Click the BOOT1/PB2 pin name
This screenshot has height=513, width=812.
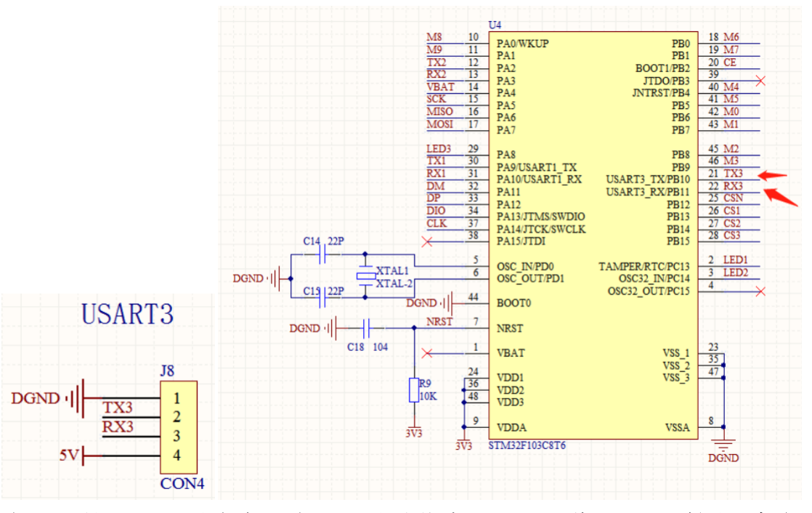(663, 68)
